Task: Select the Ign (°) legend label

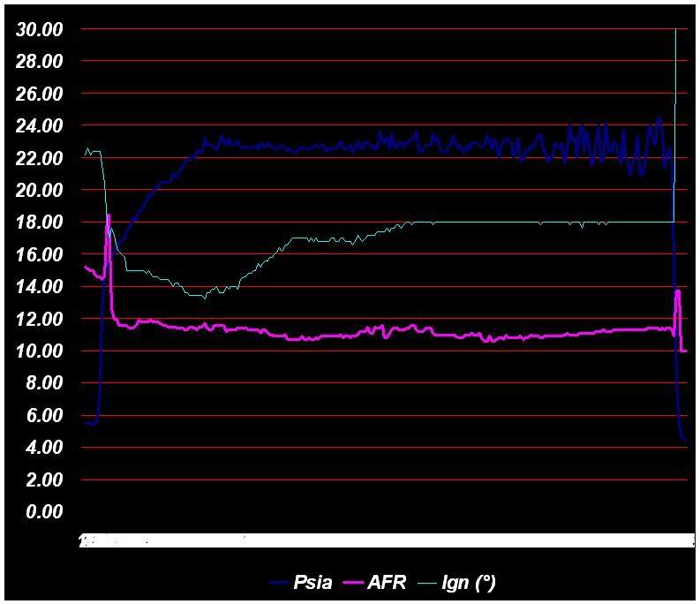Action: click(469, 583)
